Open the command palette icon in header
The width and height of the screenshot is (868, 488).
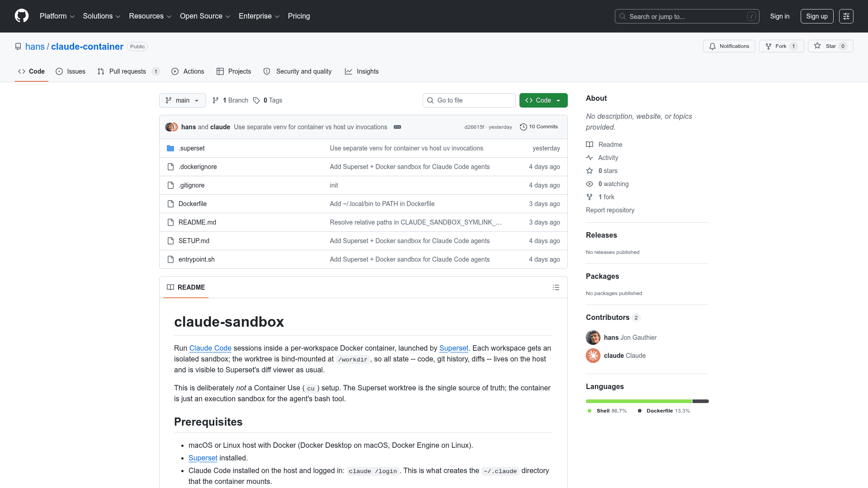point(846,16)
